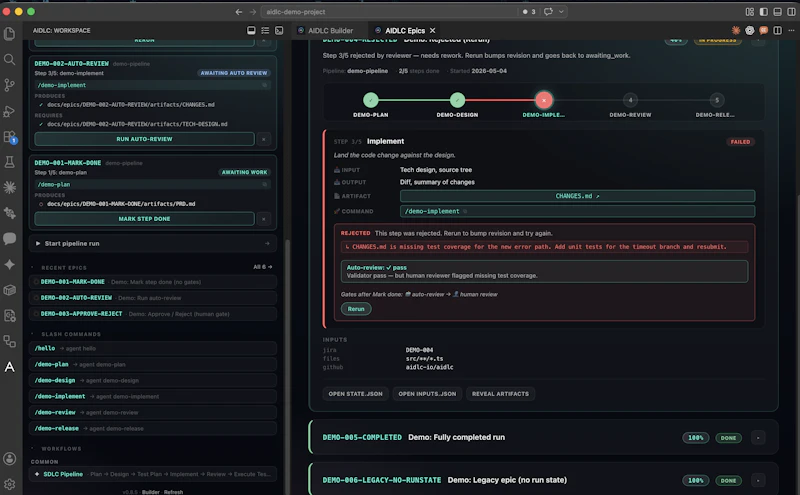Go forward with the navigation arrow
Viewport: 800px width, 495px height.
[x=253, y=12]
